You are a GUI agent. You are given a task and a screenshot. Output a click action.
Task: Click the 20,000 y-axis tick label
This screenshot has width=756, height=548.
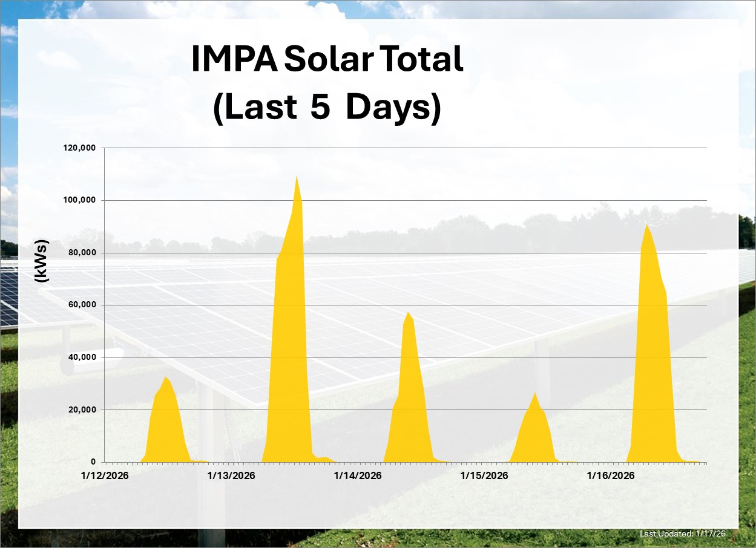point(81,409)
